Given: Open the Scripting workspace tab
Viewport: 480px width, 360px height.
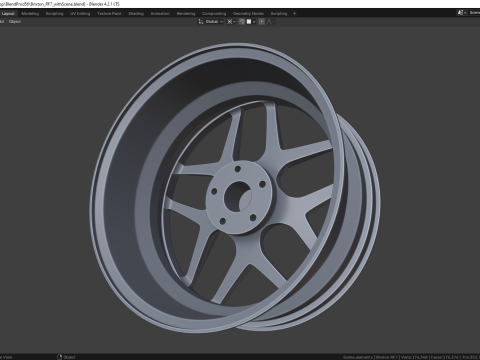Looking at the screenshot, I should coord(279,14).
